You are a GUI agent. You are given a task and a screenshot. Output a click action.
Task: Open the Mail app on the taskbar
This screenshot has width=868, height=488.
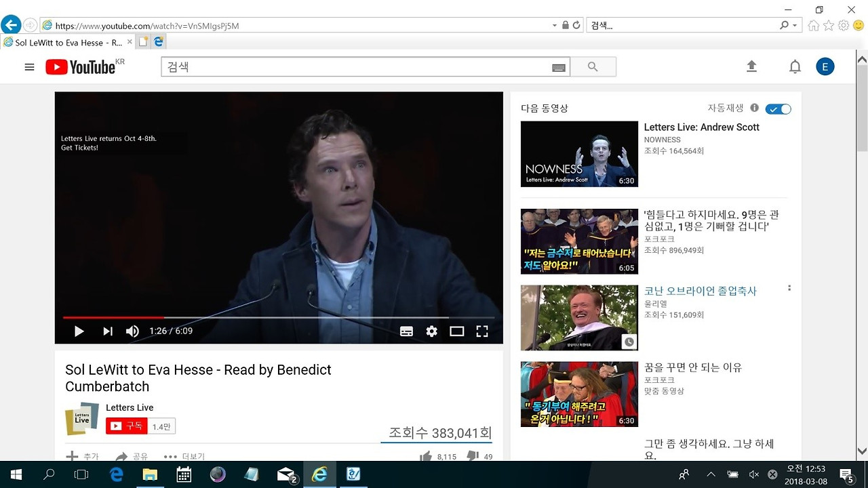pyautogui.click(x=287, y=474)
